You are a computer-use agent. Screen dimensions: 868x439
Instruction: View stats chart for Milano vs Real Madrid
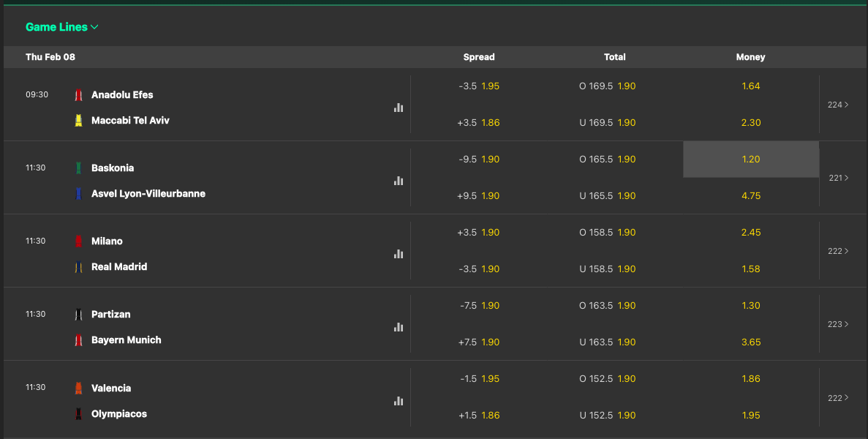click(x=399, y=254)
